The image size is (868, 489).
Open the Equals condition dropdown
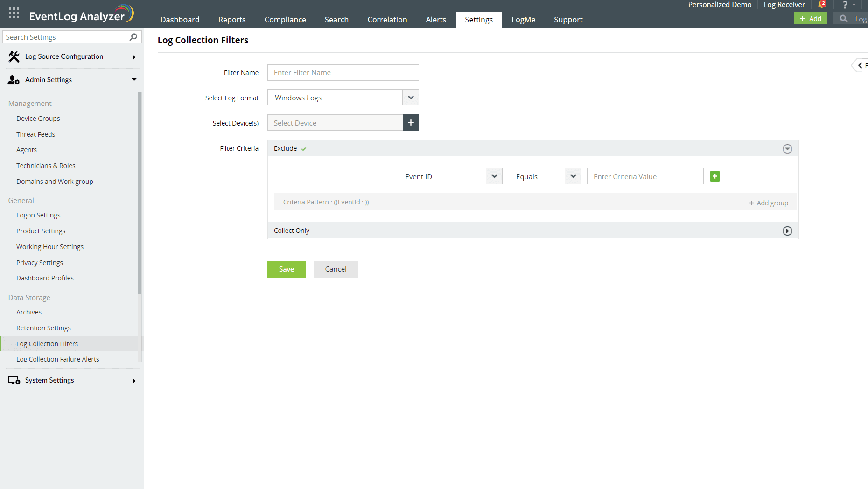point(573,176)
